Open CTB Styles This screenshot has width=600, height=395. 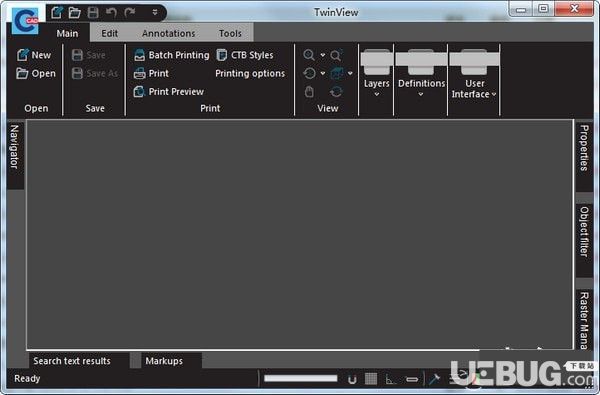pos(245,55)
